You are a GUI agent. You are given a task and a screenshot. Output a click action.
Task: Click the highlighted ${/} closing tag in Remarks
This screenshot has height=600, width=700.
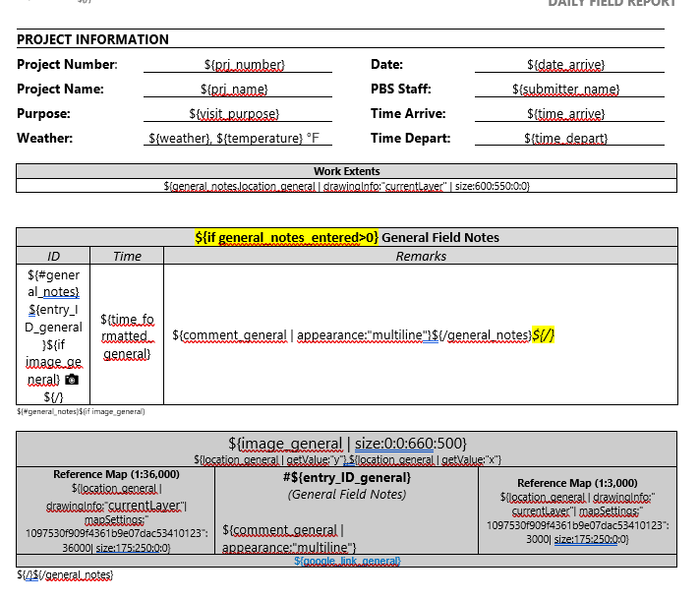543,335
